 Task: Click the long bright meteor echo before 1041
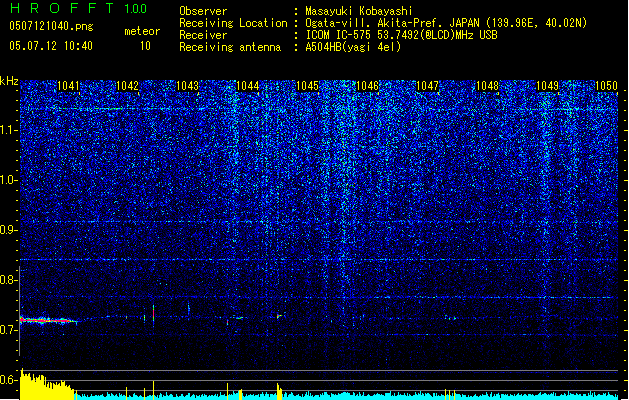click(x=48, y=320)
